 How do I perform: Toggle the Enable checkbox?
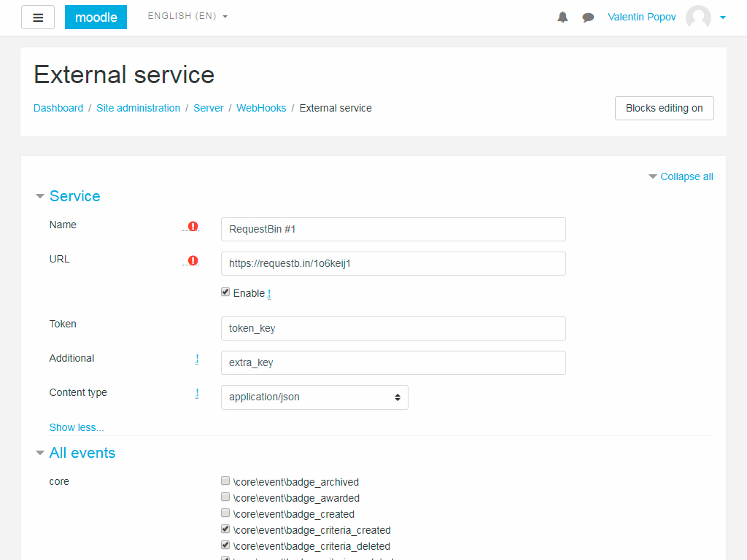[225, 292]
